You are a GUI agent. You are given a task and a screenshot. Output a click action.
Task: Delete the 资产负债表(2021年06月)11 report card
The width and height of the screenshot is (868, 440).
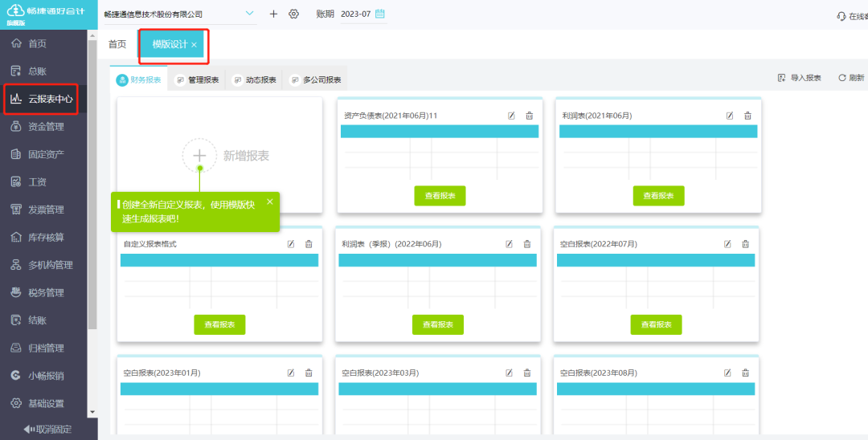[529, 116]
